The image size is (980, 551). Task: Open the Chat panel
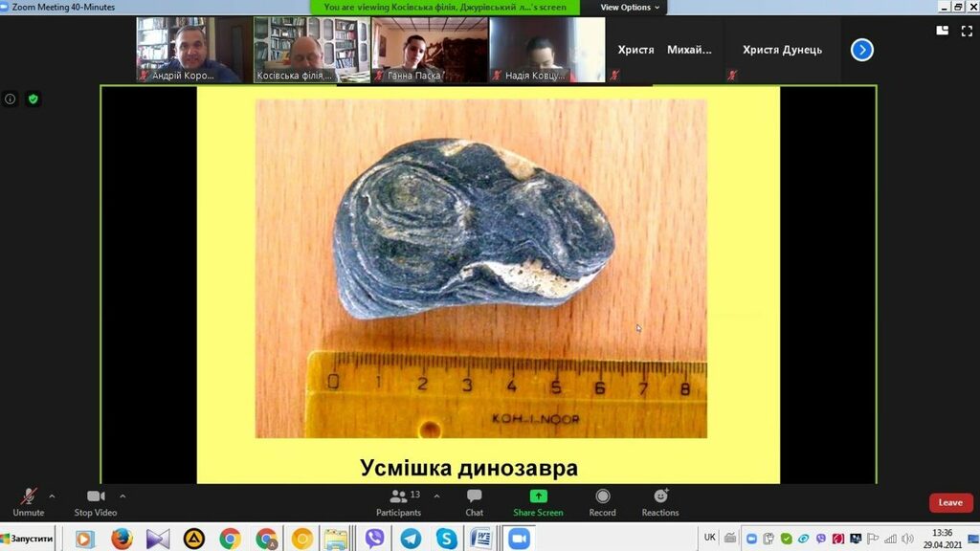click(474, 501)
